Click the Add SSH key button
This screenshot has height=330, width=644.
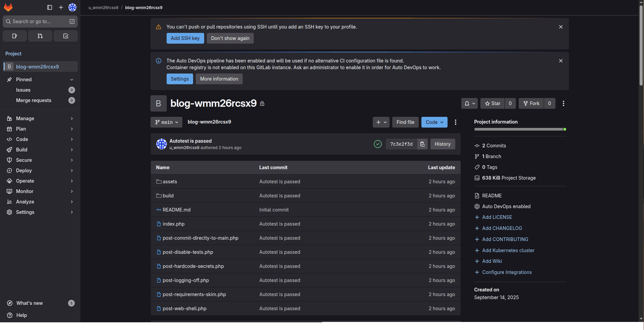185,38
